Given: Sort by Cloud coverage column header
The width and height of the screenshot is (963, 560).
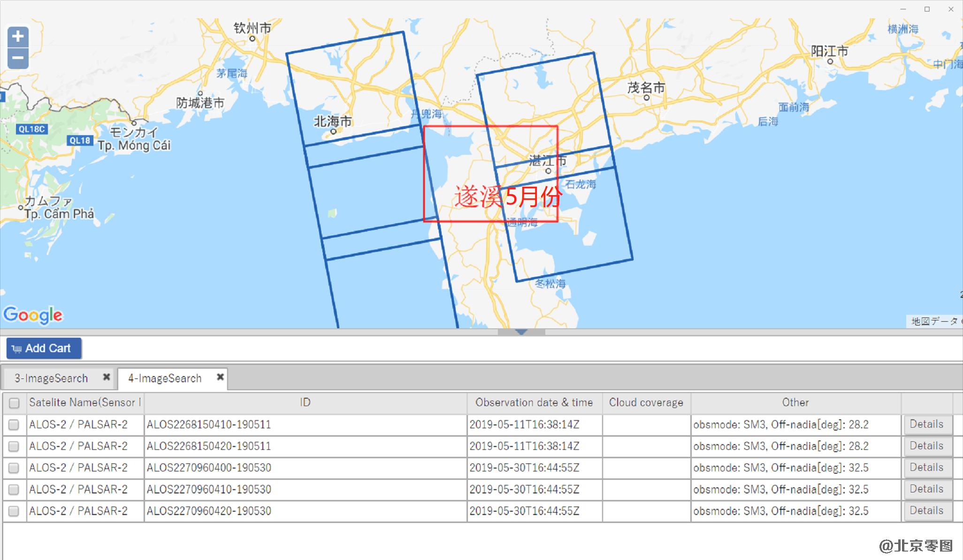Looking at the screenshot, I should click(x=646, y=402).
